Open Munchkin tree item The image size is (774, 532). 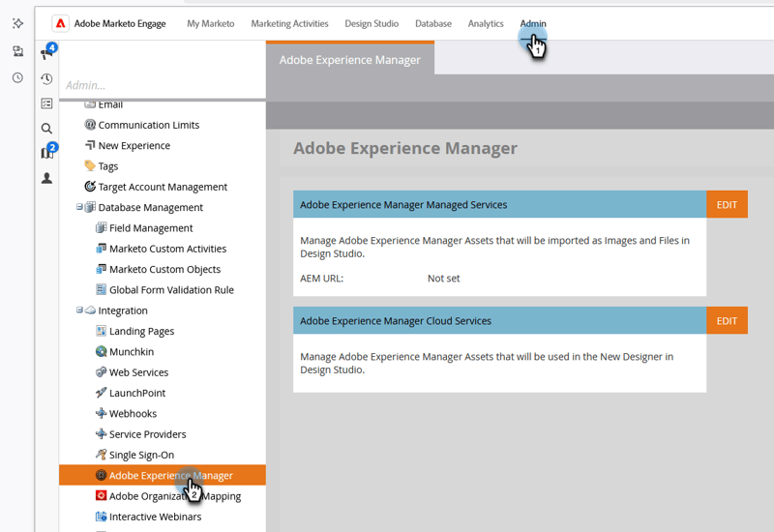132,352
